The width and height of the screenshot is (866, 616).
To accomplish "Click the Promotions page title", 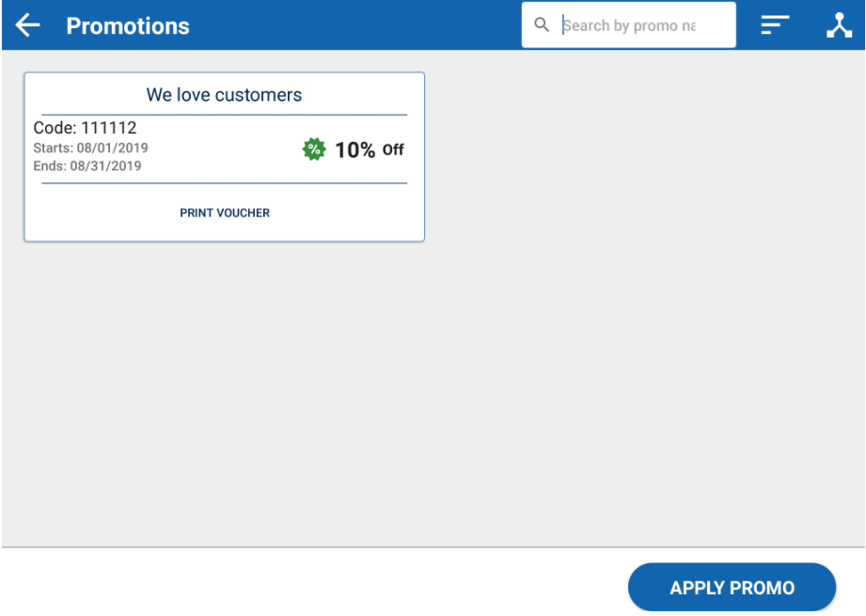I will 128,25.
